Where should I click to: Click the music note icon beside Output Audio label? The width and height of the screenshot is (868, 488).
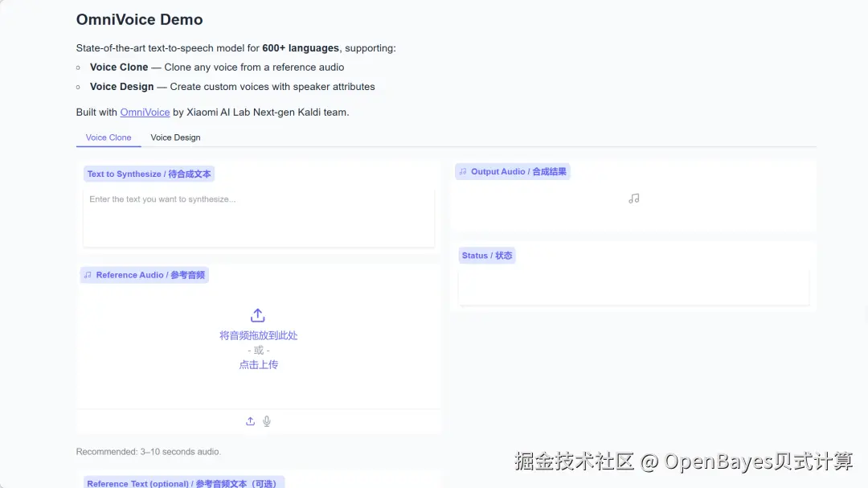[463, 172]
